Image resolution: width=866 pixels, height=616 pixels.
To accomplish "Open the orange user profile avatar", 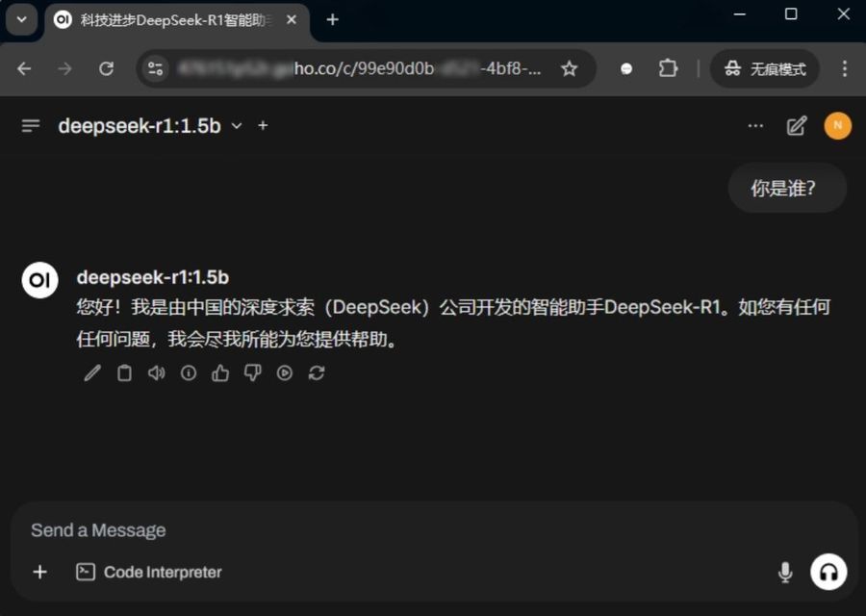I will [x=837, y=126].
